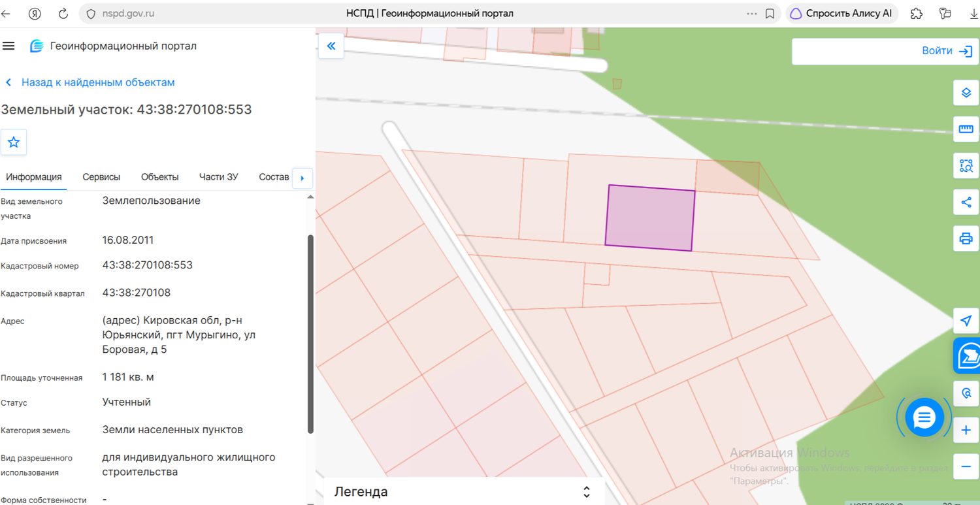Open the Состав tab
Screen dimensions: 980x505
click(274, 177)
